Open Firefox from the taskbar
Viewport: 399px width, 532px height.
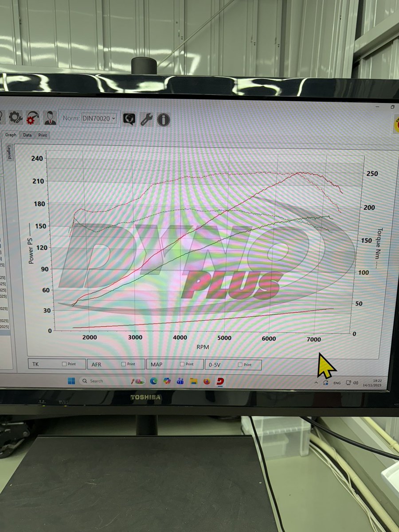[207, 381]
